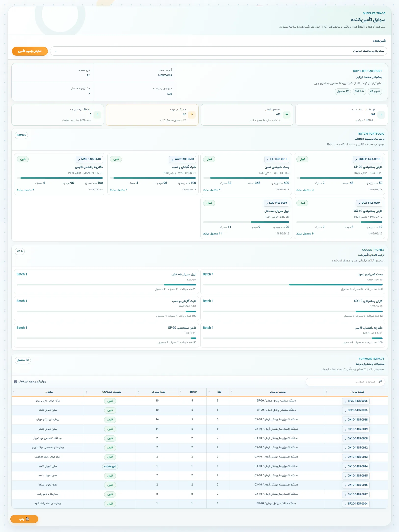Sort by product and model column
Viewport: 399px width, 532px height.
click(x=277, y=392)
